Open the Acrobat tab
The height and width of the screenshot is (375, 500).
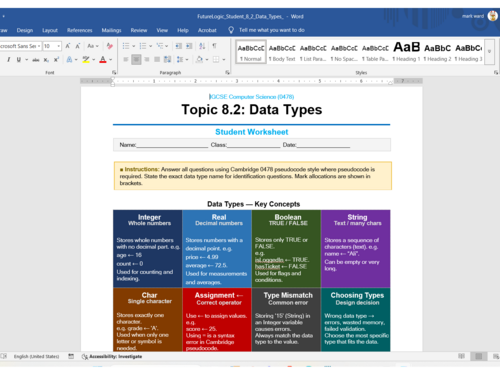pos(207,30)
